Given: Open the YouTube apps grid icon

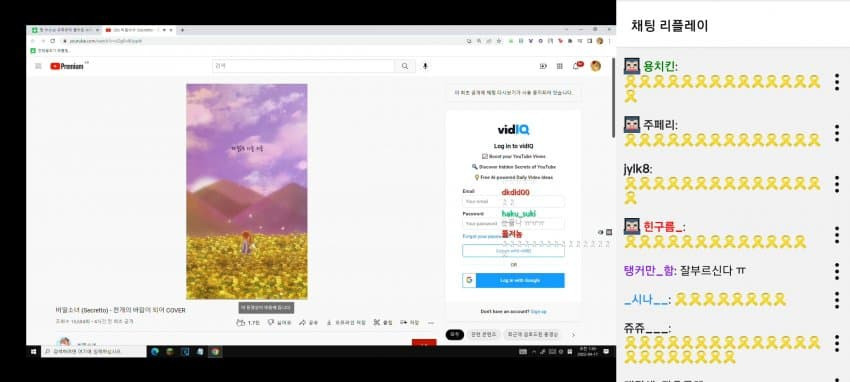Looking at the screenshot, I should tap(559, 66).
